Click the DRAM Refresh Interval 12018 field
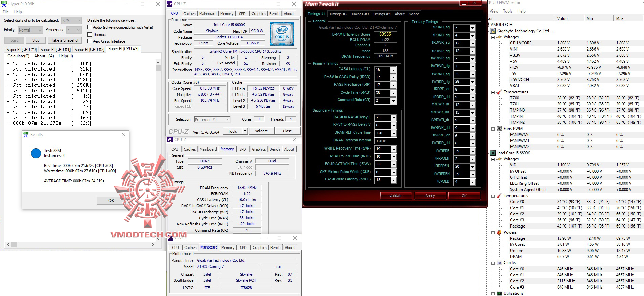This screenshot has height=296, width=644. point(385,141)
